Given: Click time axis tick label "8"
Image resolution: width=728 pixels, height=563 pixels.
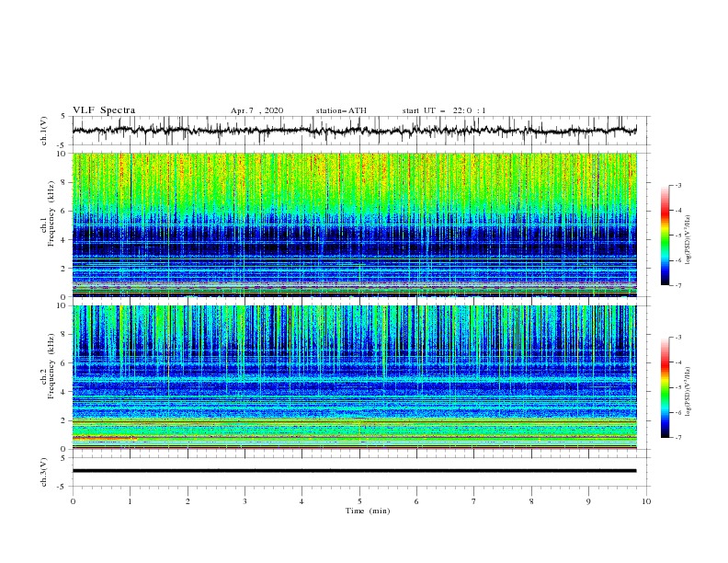Looking at the screenshot, I should coord(531,501).
